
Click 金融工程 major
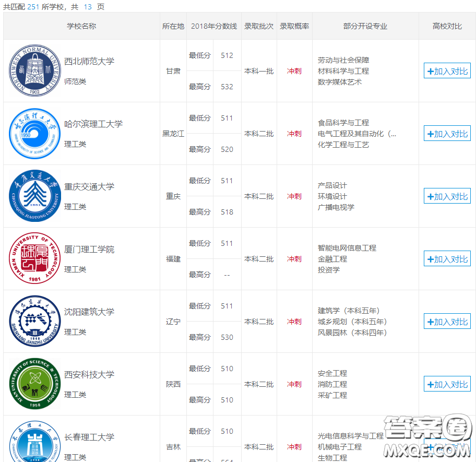coord(332,259)
